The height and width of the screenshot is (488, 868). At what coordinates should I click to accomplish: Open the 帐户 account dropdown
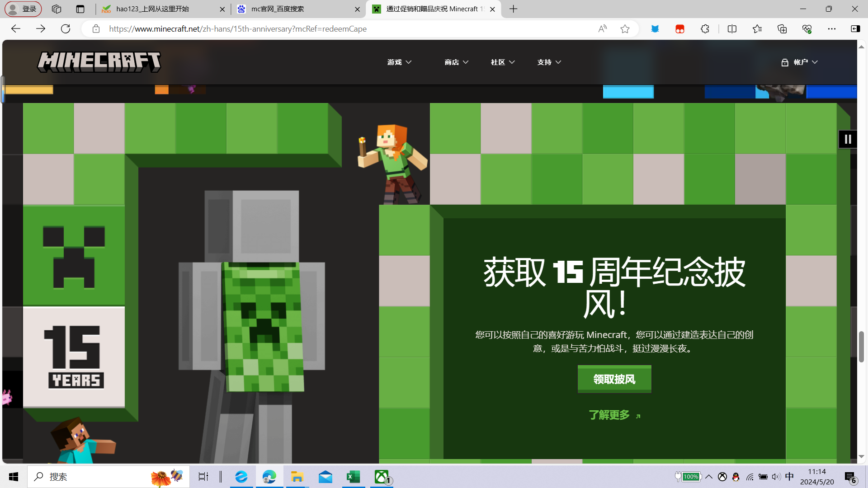(x=799, y=62)
